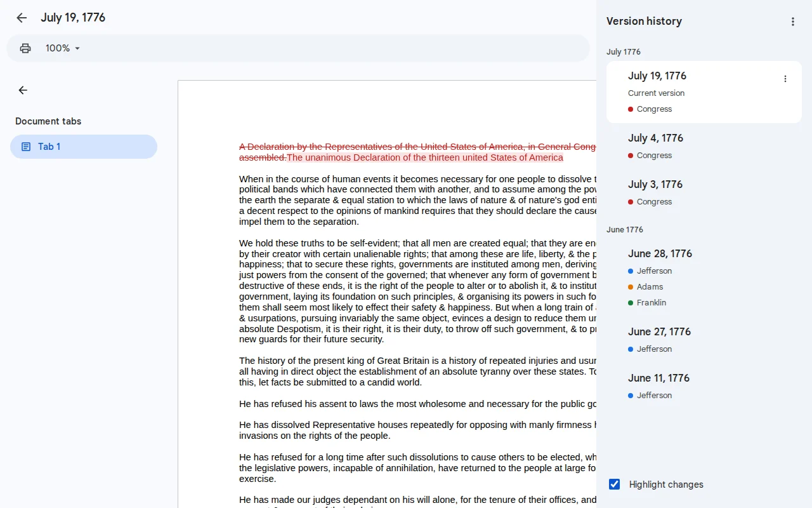Image resolution: width=812 pixels, height=508 pixels.
Task: Click paragraph starting 'The history of the present king'
Action: click(417, 371)
